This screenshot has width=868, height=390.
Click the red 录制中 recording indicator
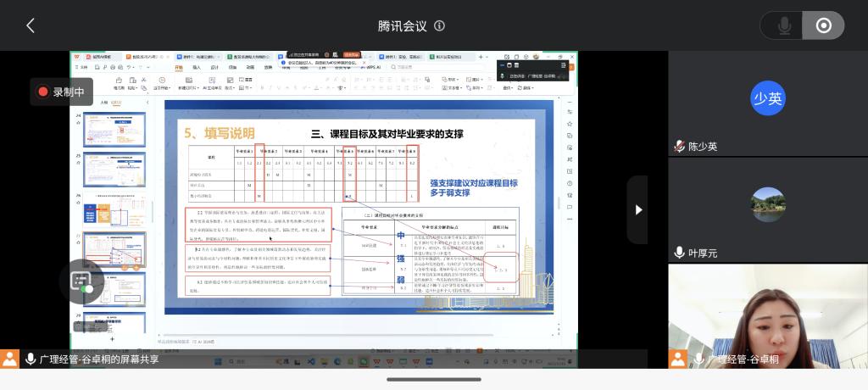coord(61,92)
